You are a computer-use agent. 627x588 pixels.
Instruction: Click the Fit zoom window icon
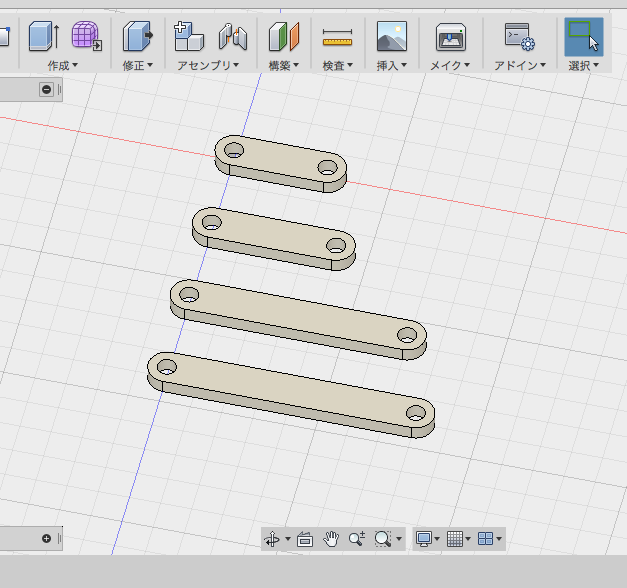click(383, 539)
